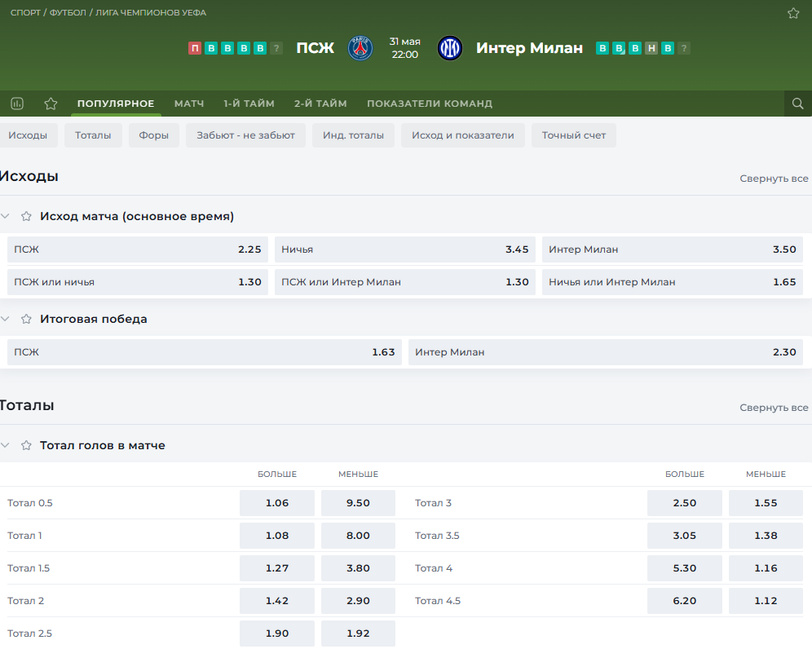Select Тотал 4 Больше odds 5.30
The width and height of the screenshot is (812, 649).
pyautogui.click(x=685, y=568)
